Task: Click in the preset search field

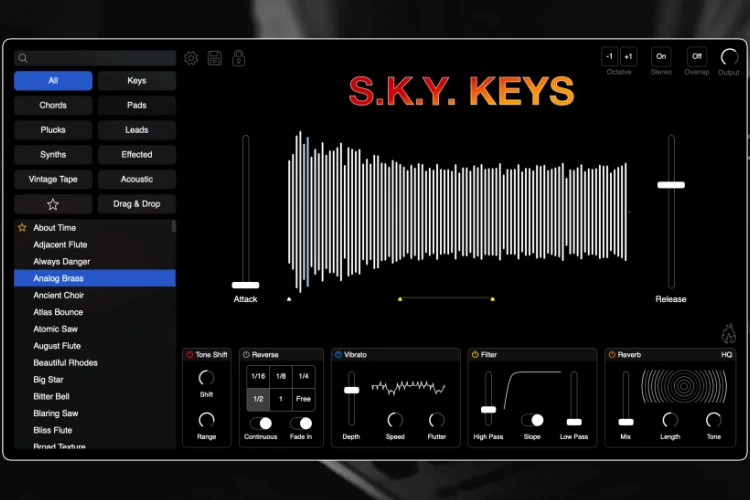Action: [x=95, y=58]
